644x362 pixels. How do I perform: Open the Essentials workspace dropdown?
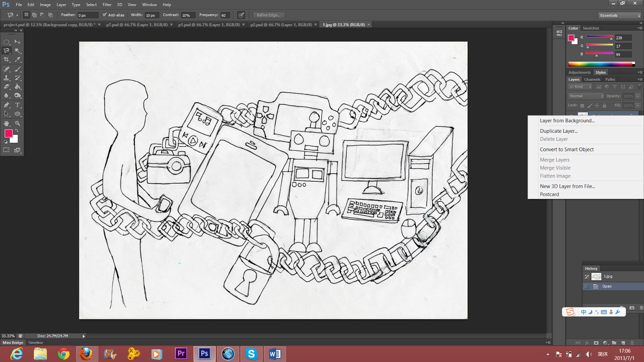click(619, 15)
